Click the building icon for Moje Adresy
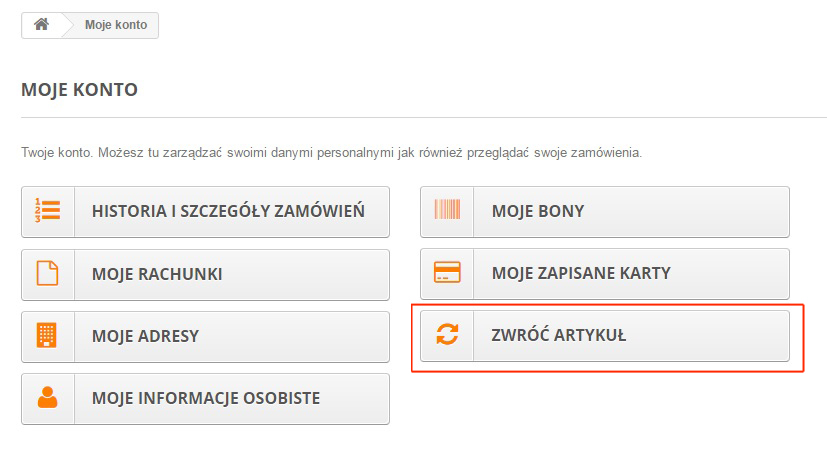 coord(46,335)
